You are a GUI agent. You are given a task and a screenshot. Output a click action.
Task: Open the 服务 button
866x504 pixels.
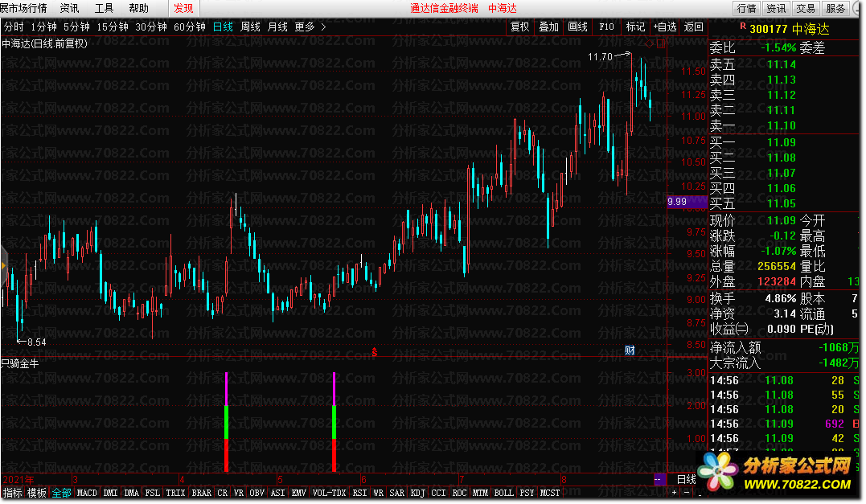[x=835, y=8]
